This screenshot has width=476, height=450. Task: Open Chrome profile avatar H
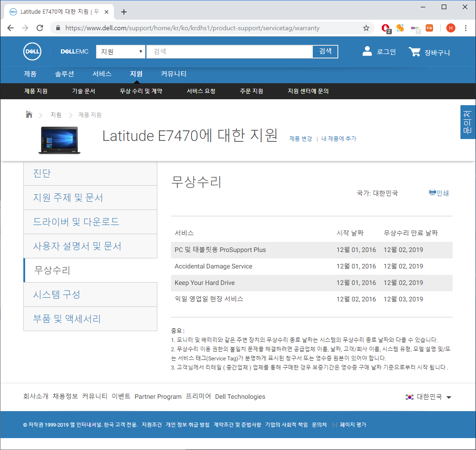450,28
